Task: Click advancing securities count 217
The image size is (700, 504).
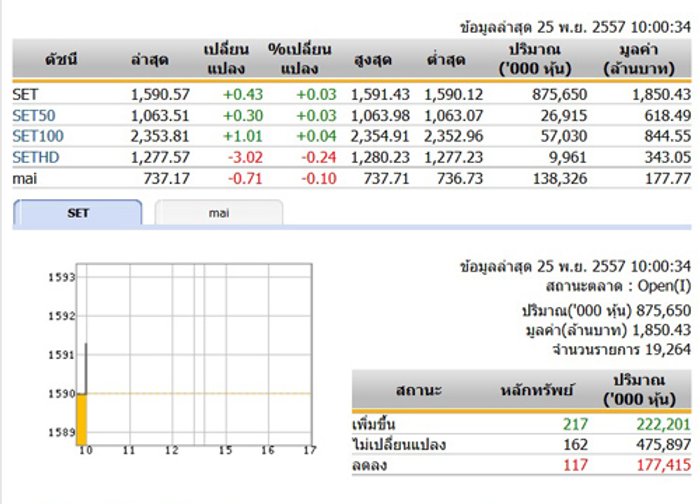Action: 575,424
